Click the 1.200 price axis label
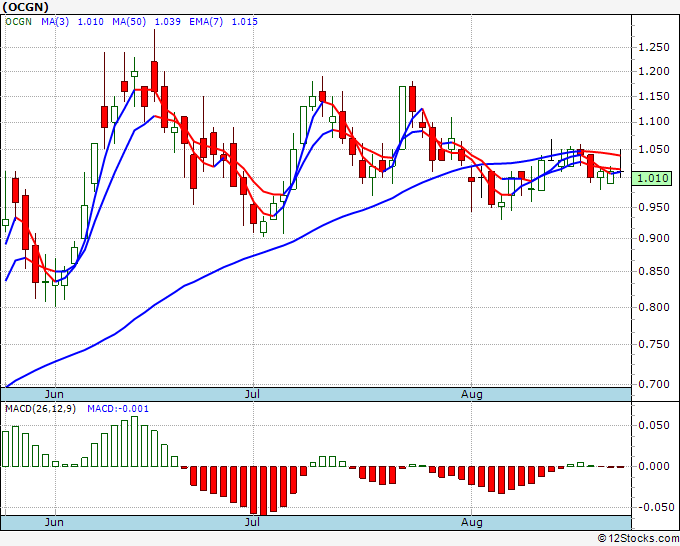The height and width of the screenshot is (546, 680). point(654,71)
